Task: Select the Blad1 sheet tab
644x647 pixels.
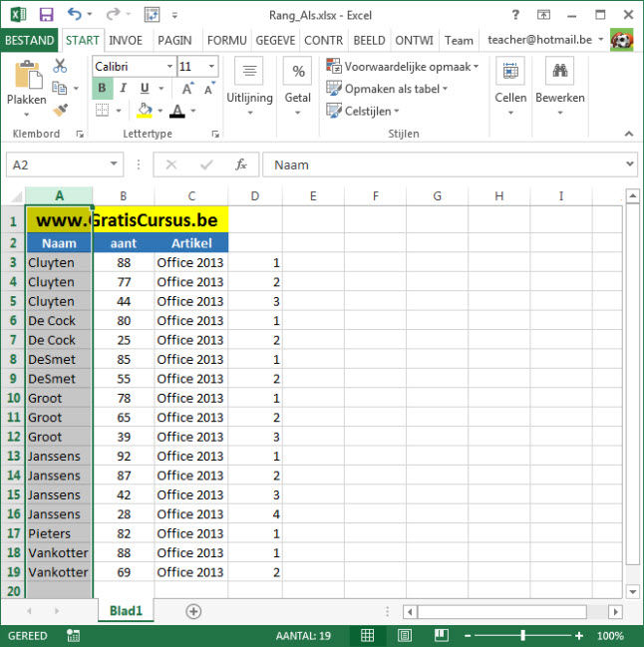Action: tap(126, 610)
